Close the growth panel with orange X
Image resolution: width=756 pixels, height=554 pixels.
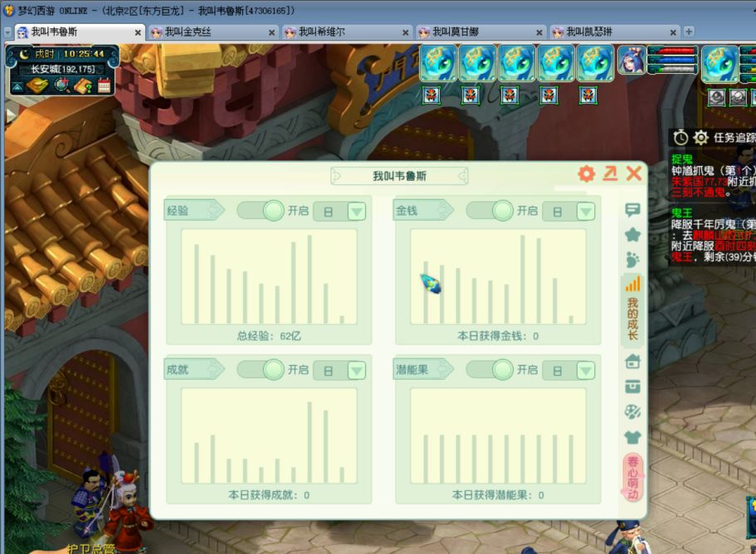(633, 173)
